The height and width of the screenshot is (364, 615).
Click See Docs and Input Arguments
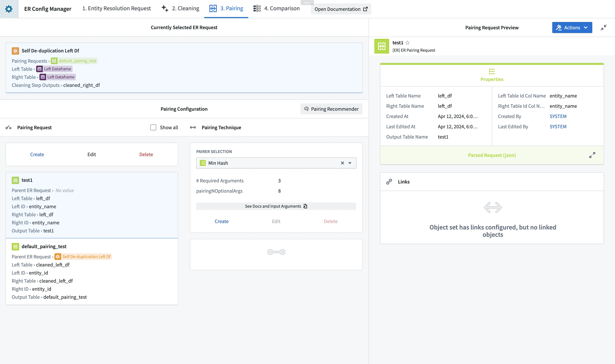(276, 206)
